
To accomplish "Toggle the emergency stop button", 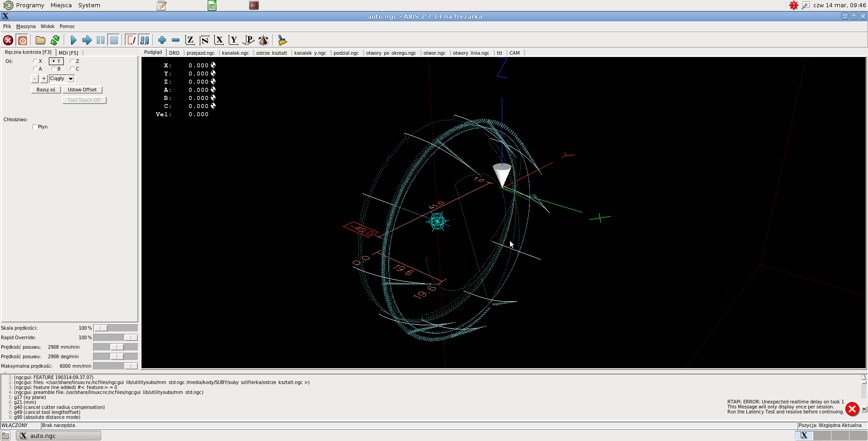I will 8,40.
